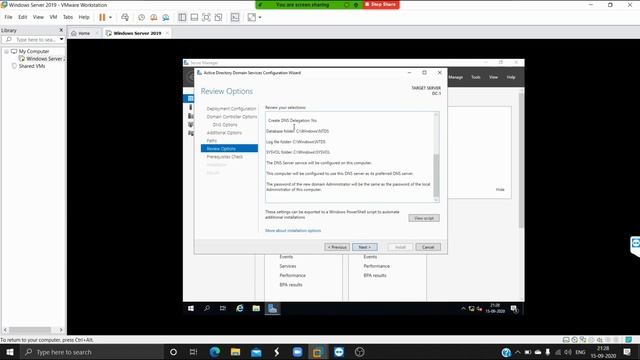Go to the Paths step in the wizard
Image resolution: width=640 pixels, height=360 pixels.
[211, 140]
